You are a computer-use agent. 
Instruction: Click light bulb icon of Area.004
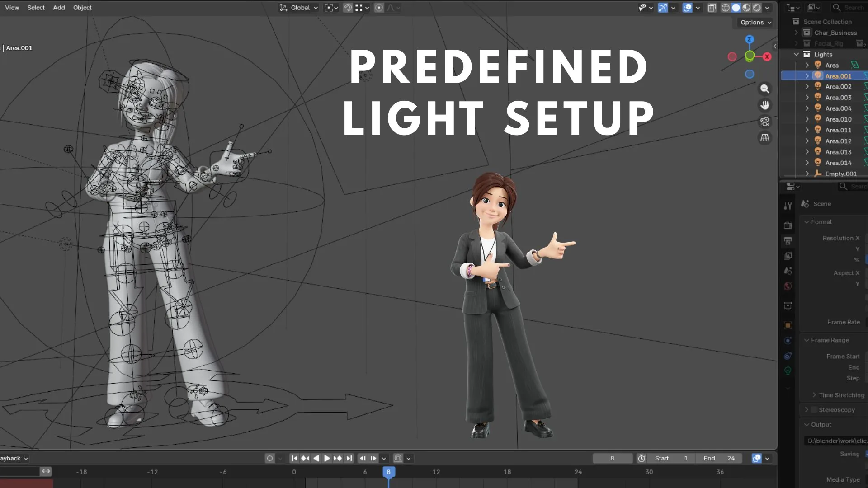818,108
